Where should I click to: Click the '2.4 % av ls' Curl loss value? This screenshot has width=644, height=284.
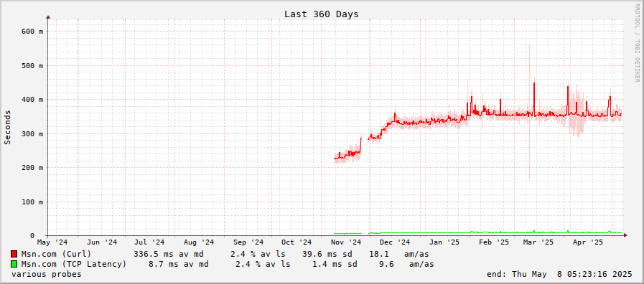click(258, 254)
